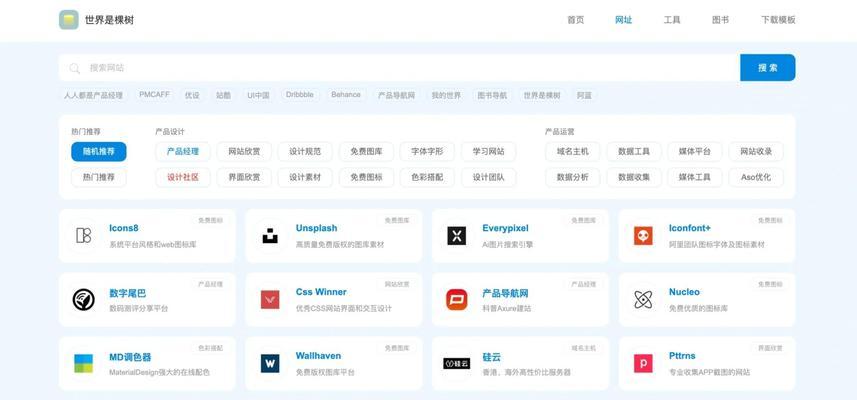
Task: Open the Pttrns logo icon
Action: (x=643, y=363)
